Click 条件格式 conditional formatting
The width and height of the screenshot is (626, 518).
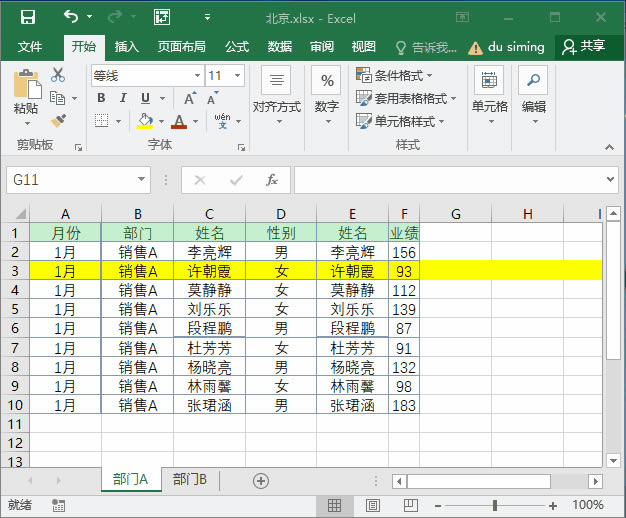tap(394, 75)
